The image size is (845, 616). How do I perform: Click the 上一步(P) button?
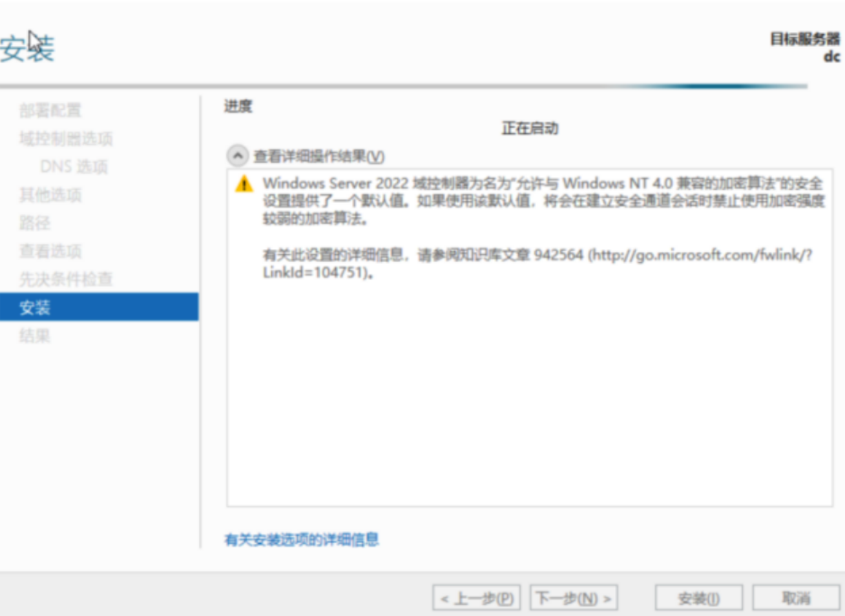point(477,598)
